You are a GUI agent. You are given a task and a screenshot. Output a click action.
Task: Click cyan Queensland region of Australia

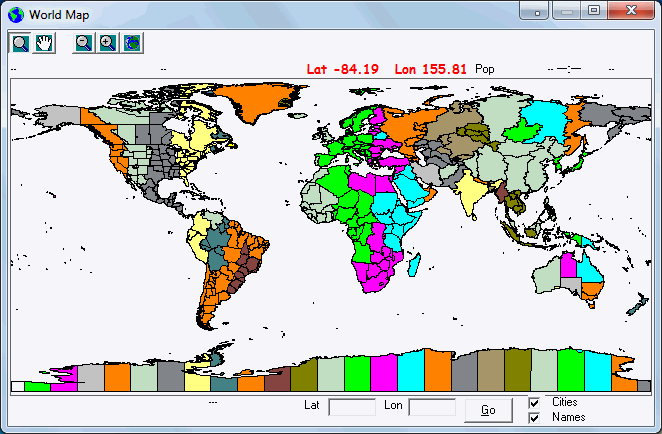click(x=589, y=270)
